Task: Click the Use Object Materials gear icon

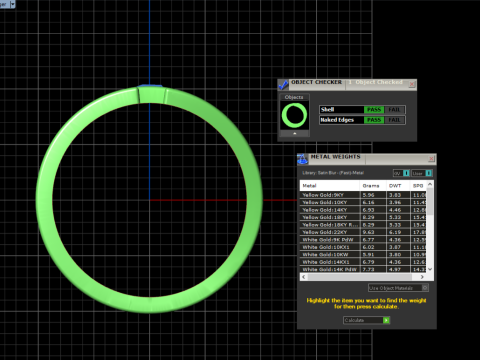Action: [x=425, y=288]
